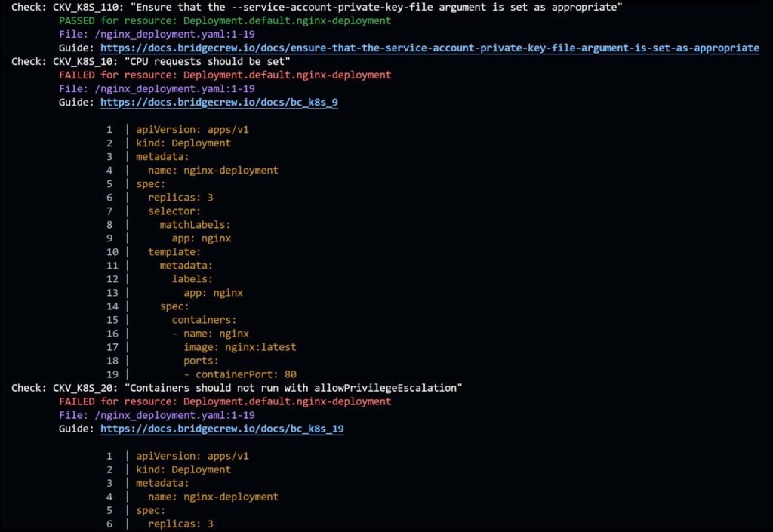Open the bc_k8s_9 guide link
Screen dimensions: 773x532
point(219,102)
